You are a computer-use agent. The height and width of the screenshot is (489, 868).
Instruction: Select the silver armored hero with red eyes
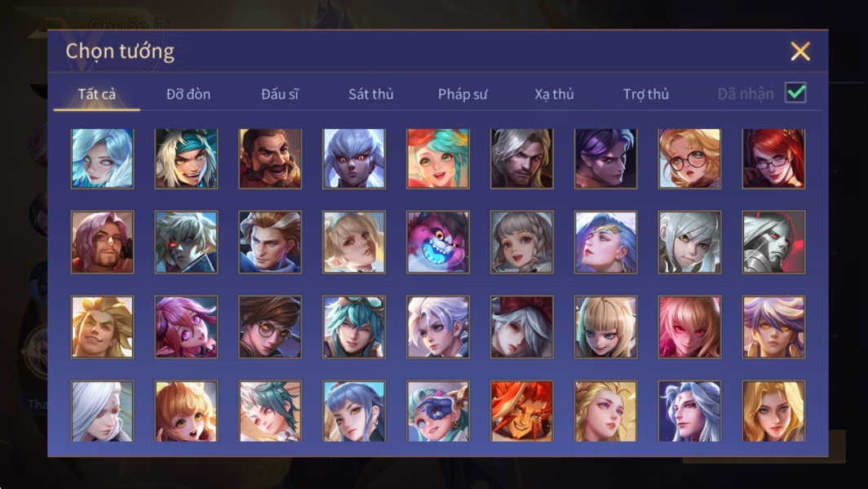[x=773, y=242]
